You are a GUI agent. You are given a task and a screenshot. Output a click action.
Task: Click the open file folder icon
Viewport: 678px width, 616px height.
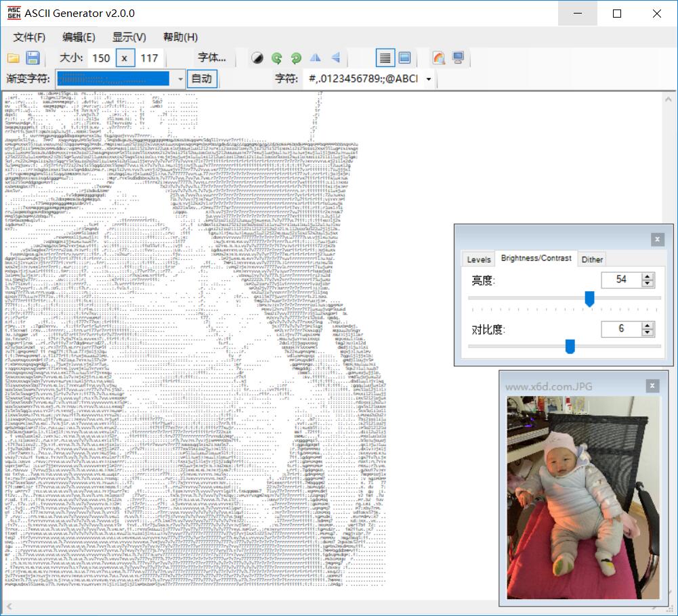coord(14,58)
